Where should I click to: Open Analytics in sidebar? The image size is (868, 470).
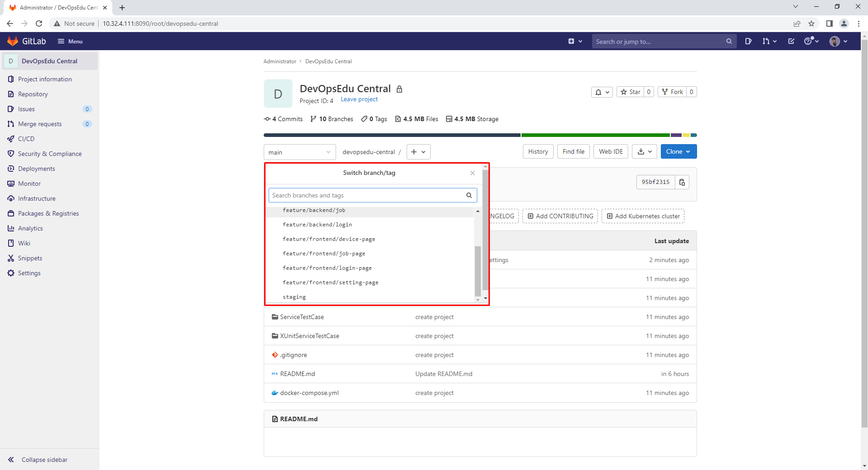point(30,228)
